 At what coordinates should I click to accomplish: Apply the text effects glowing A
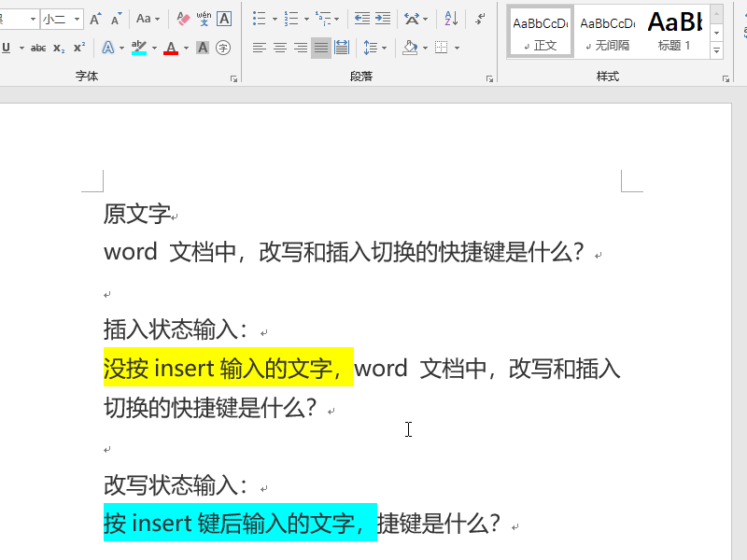[x=108, y=48]
